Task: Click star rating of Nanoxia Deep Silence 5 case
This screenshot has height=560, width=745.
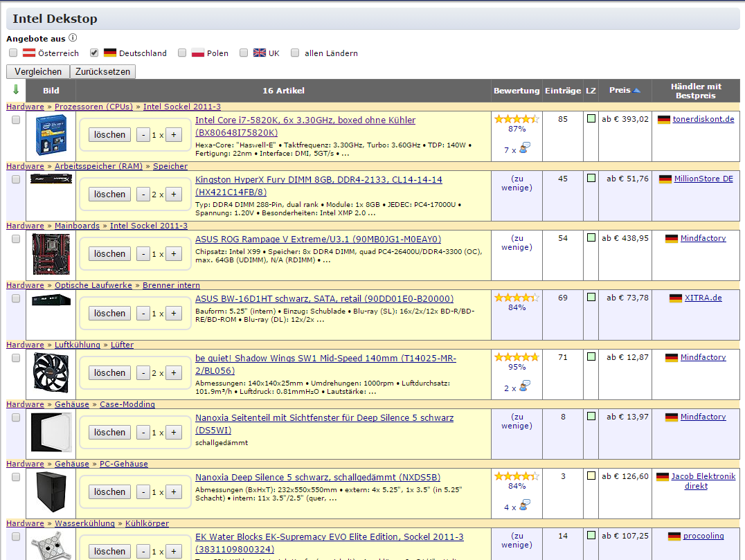Action: click(517, 476)
